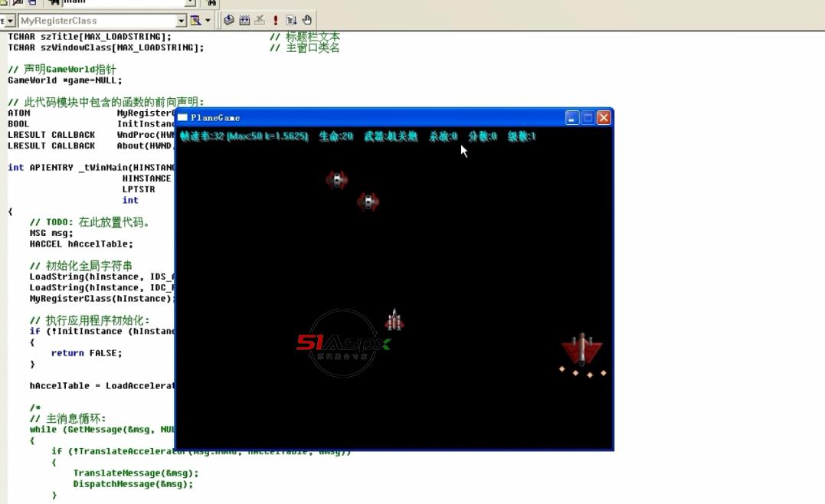Viewport: 825px width, 504px height.
Task: Click the 'TranslateMessage(&msg);' line
Action: tap(136, 473)
